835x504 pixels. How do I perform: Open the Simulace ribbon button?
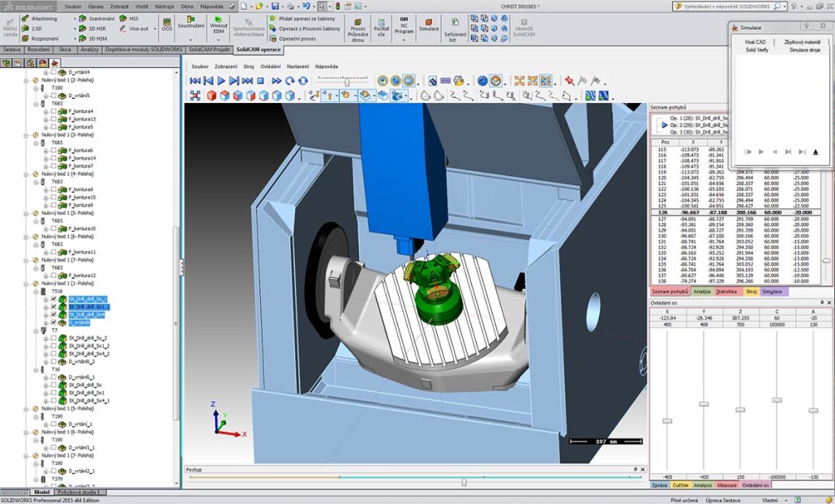(429, 24)
